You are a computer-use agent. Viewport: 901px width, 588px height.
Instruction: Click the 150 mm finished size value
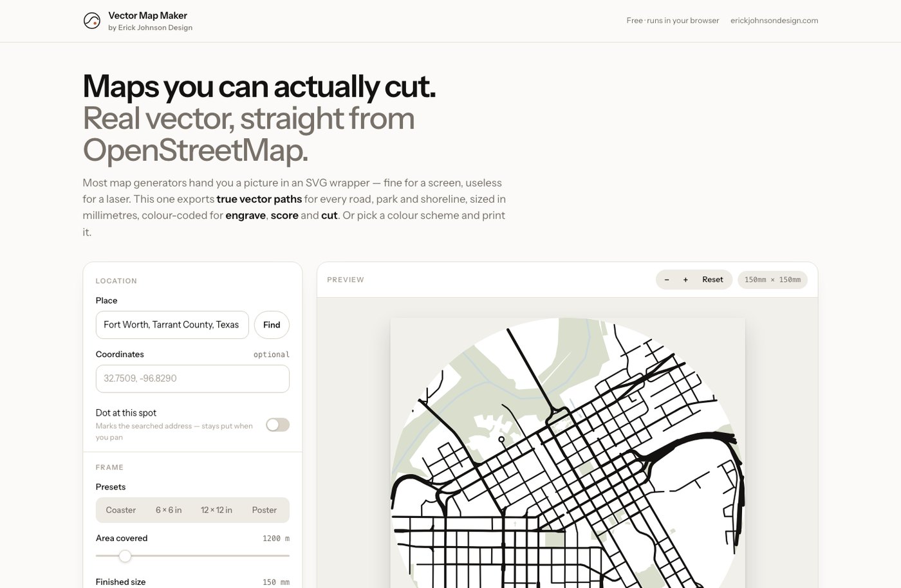276,582
